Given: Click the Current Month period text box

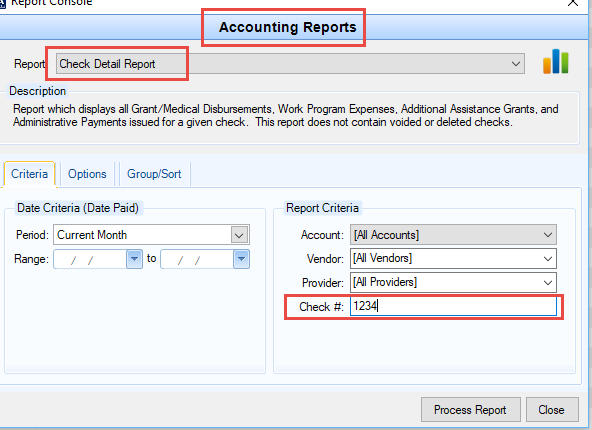Looking at the screenshot, I should click(x=143, y=235).
